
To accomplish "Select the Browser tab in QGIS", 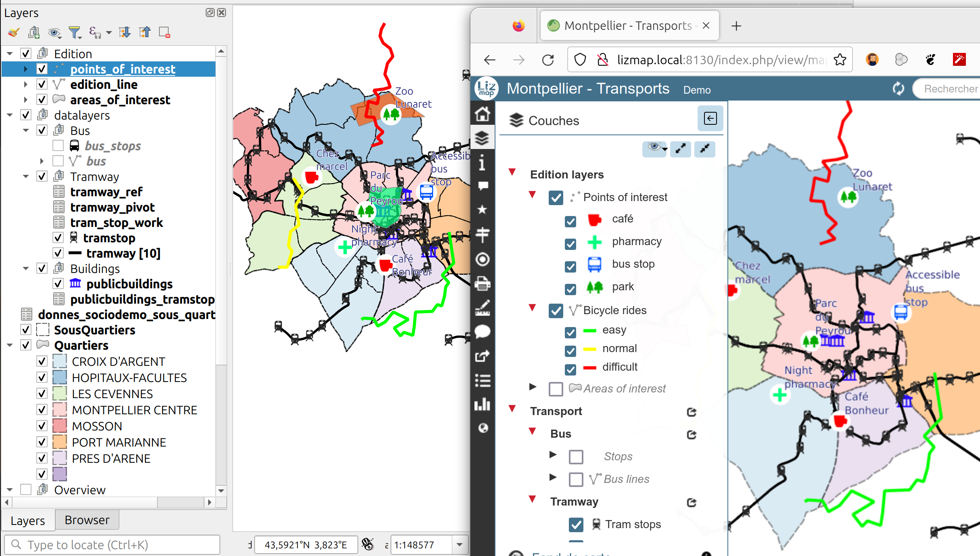I will 86,520.
